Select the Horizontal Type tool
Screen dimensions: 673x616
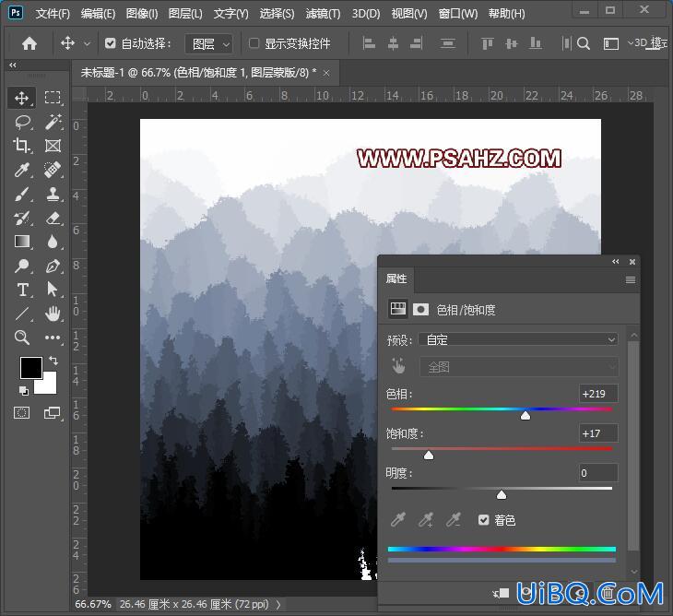21,290
